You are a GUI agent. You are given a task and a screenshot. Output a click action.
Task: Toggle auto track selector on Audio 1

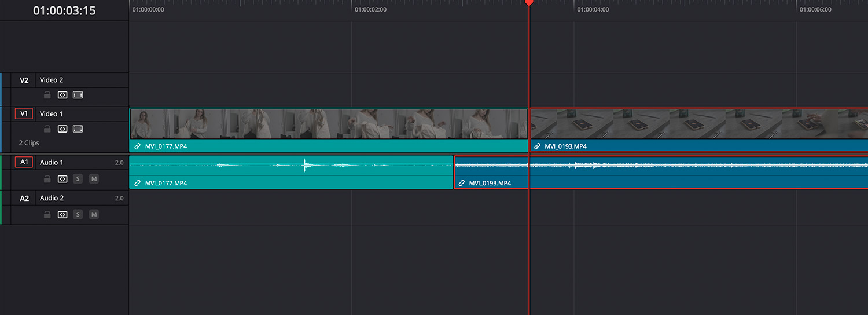pos(62,179)
